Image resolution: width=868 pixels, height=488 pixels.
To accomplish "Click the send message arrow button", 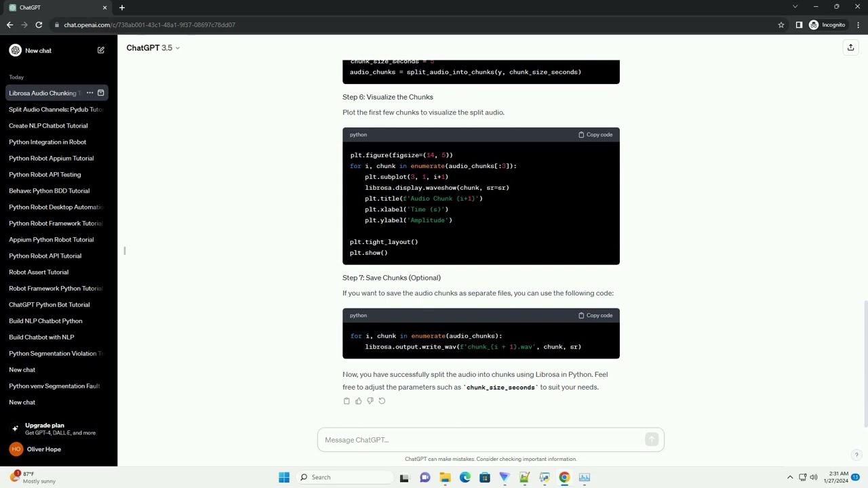I will tap(652, 440).
